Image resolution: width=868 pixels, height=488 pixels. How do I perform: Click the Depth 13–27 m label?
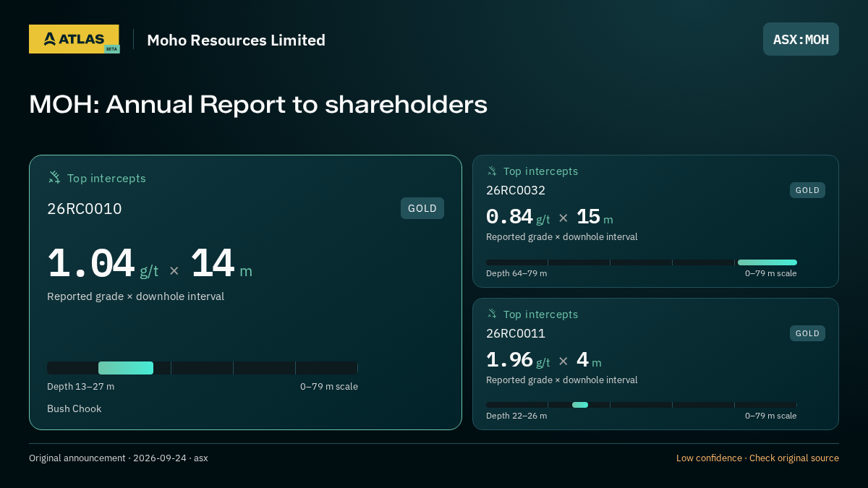(80, 387)
